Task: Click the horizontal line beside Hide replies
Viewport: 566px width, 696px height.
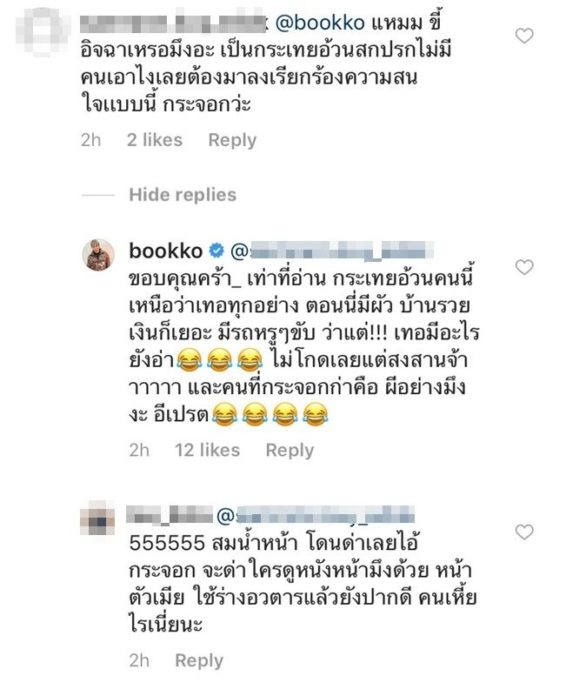Action: point(99,195)
